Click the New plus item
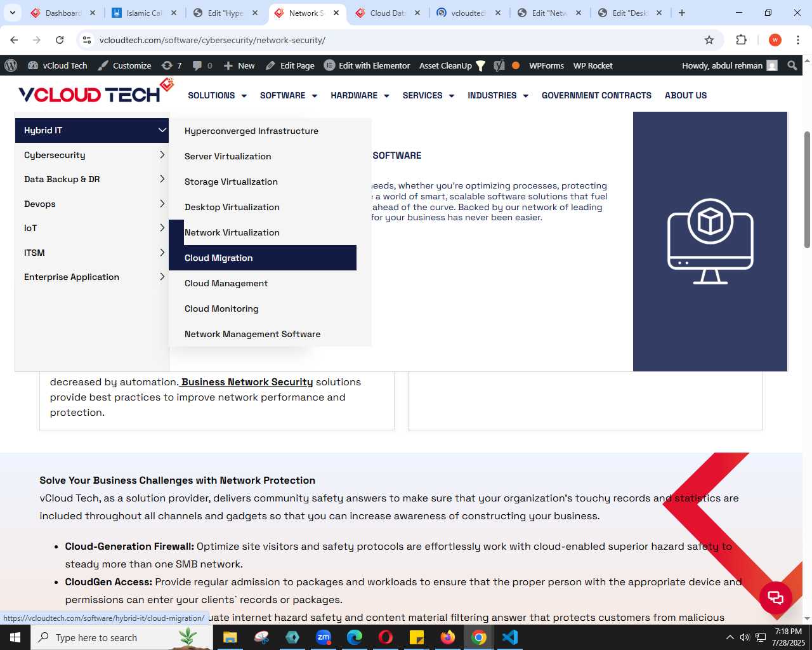 click(x=239, y=65)
